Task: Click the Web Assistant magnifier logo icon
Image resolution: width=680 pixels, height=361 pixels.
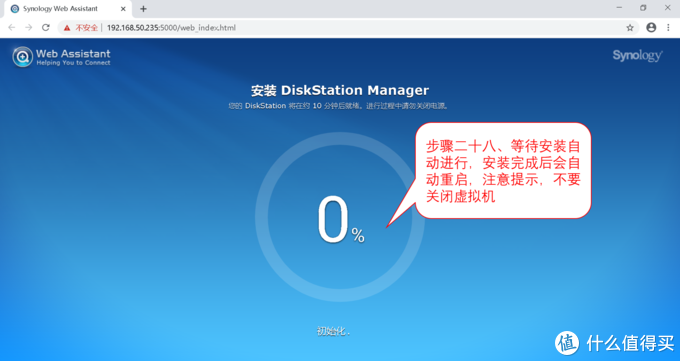Action: pyautogui.click(x=23, y=57)
